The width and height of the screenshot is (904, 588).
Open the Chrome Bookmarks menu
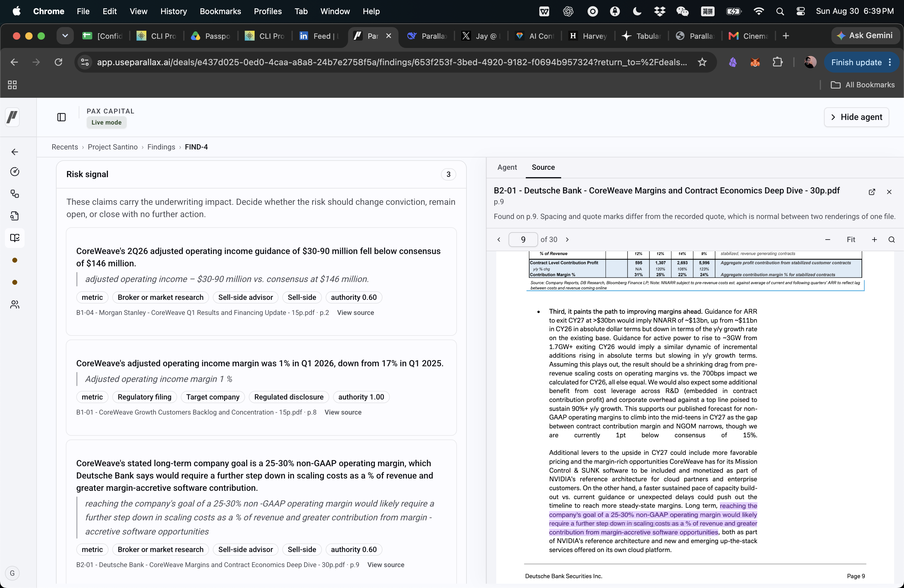coord(220,11)
